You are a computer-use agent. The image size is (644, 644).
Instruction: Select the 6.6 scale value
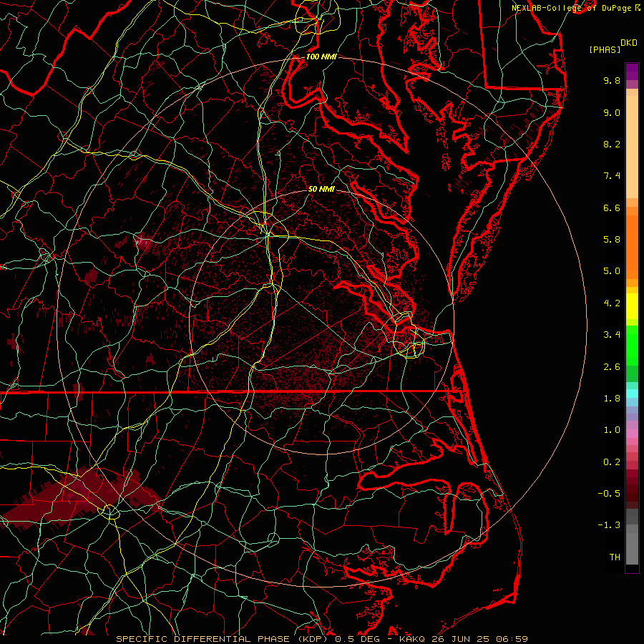point(612,208)
